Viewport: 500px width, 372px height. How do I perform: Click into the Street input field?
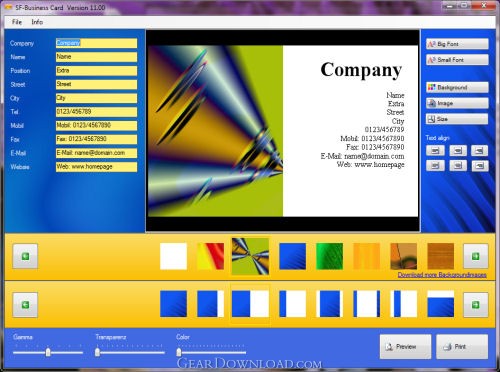click(x=96, y=84)
